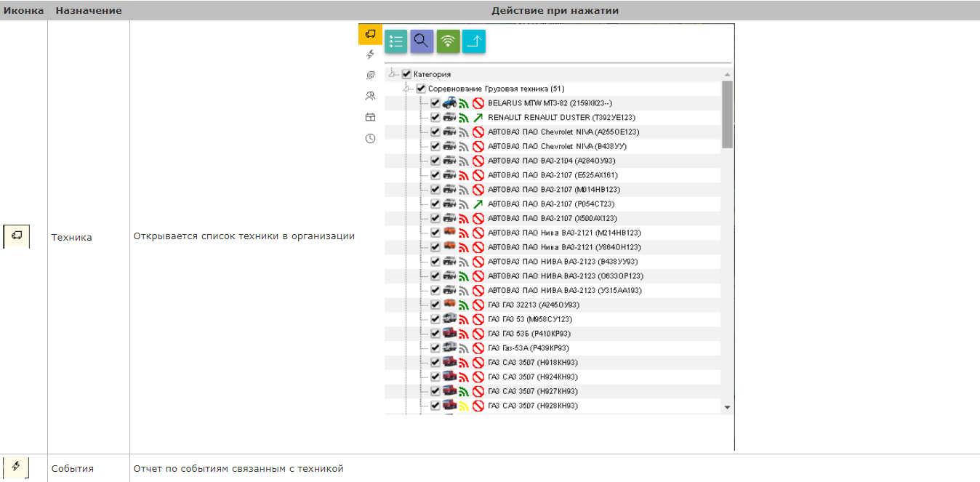Collapse the Категория tree node
980x482 pixels.
coord(393,74)
